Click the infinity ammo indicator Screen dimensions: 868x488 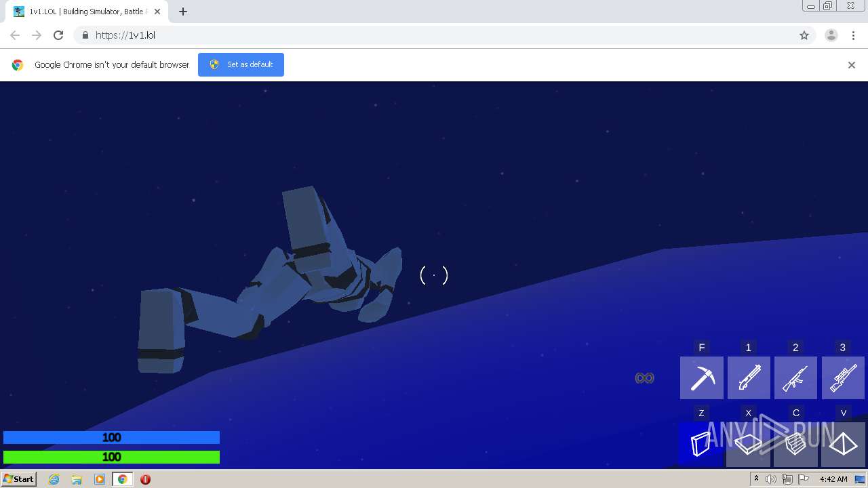click(644, 378)
